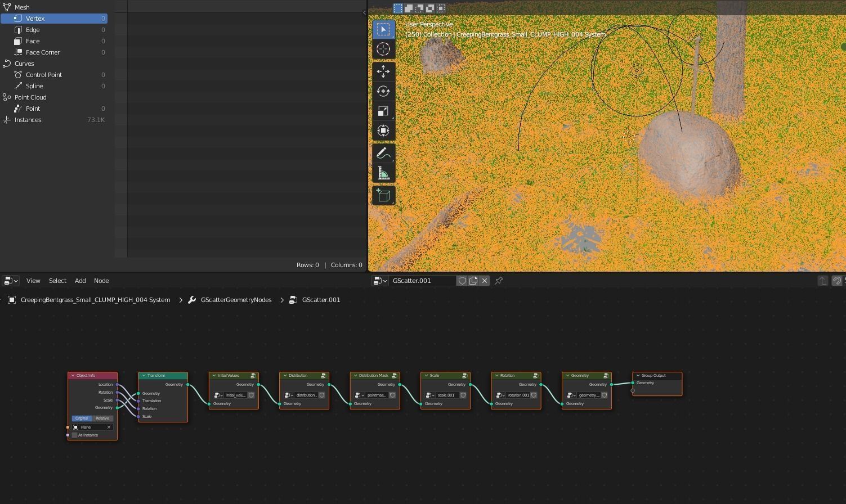846x504 pixels.
Task: Click the Rotation node header group icon
Action: pos(536,375)
